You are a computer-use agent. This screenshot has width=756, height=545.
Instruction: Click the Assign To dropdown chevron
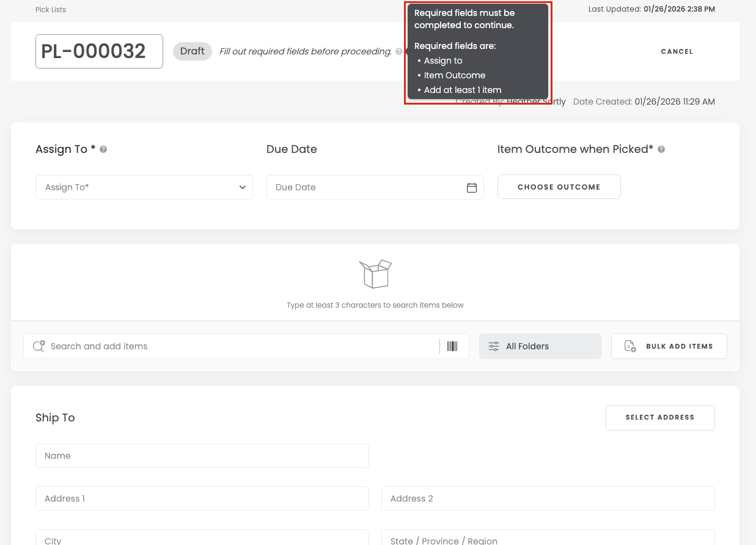coord(243,188)
